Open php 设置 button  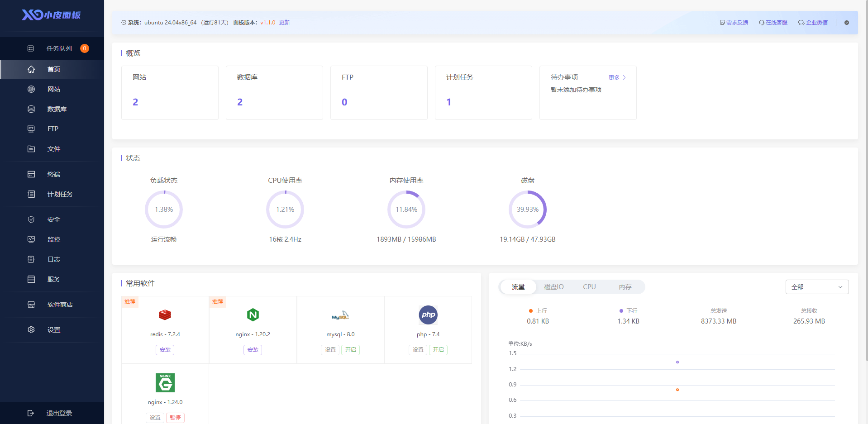418,350
